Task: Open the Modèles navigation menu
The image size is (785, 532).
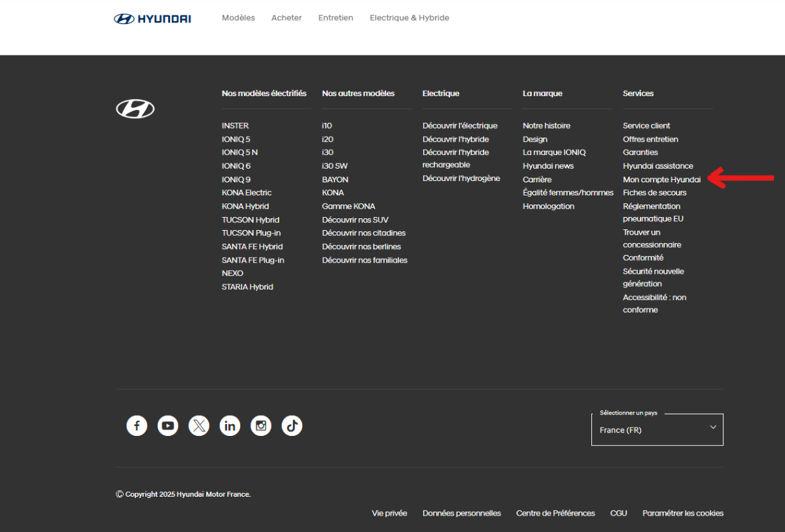Action: (238, 18)
